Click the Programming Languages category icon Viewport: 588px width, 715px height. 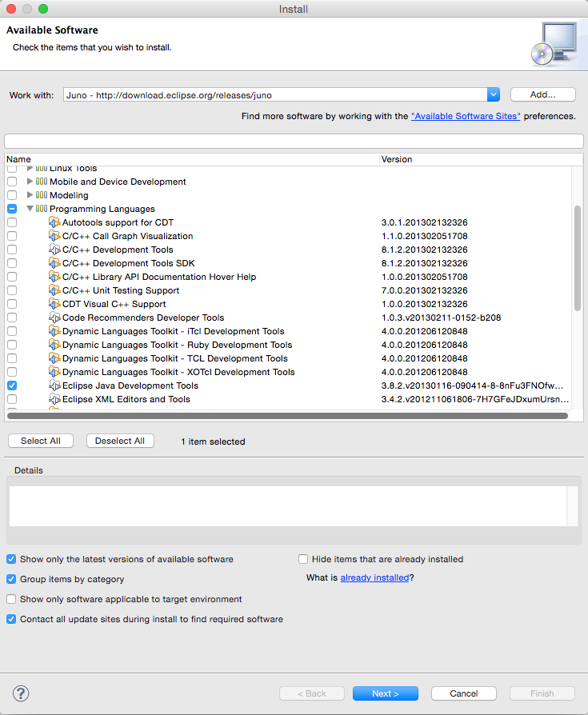42,209
